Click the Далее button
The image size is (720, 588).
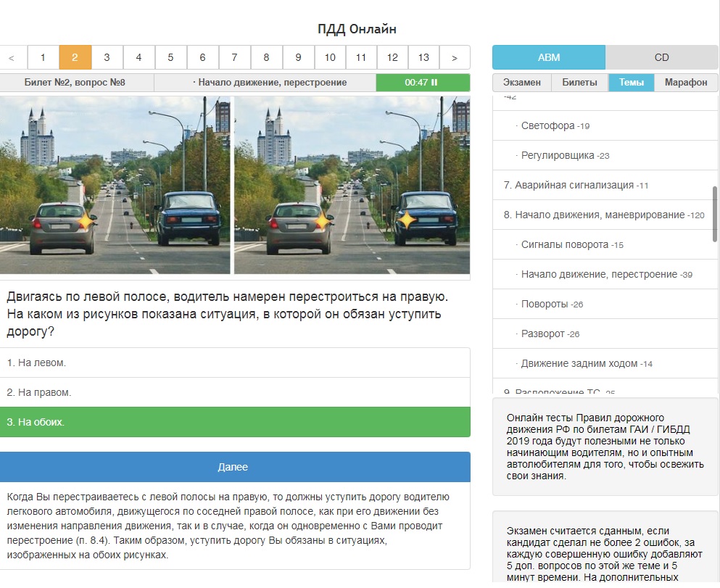click(235, 467)
